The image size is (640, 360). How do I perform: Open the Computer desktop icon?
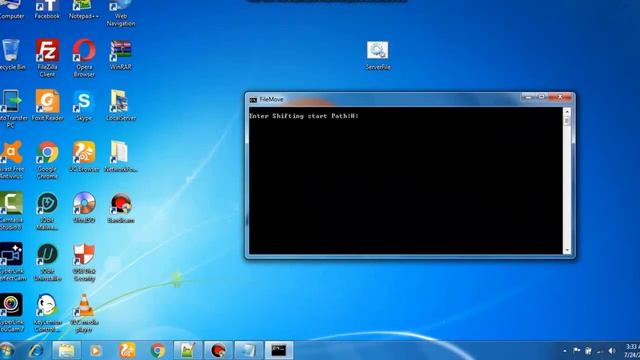(x=11, y=9)
